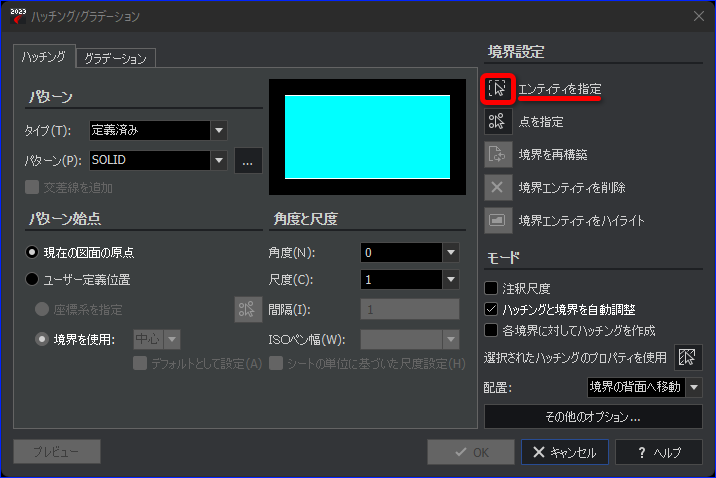Open the タイプ dropdown showing 定義済み
Image resolution: width=716 pixels, height=478 pixels.
pos(158,131)
